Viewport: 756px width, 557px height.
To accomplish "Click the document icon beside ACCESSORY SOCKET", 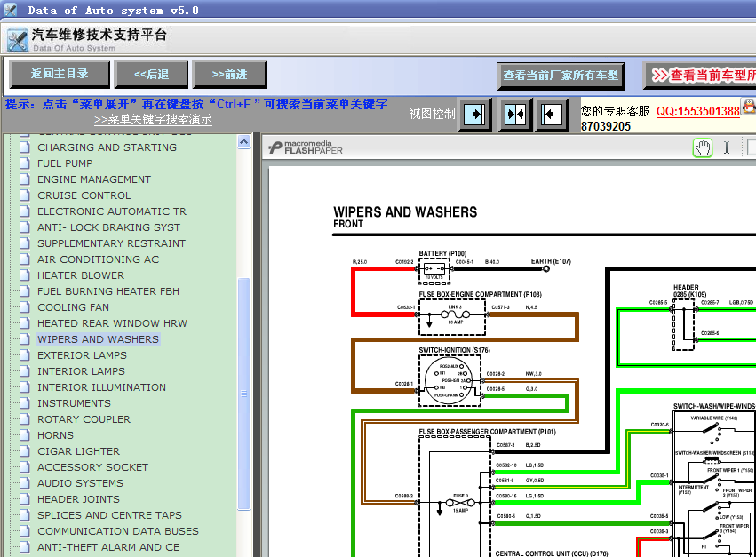I will (x=25, y=466).
